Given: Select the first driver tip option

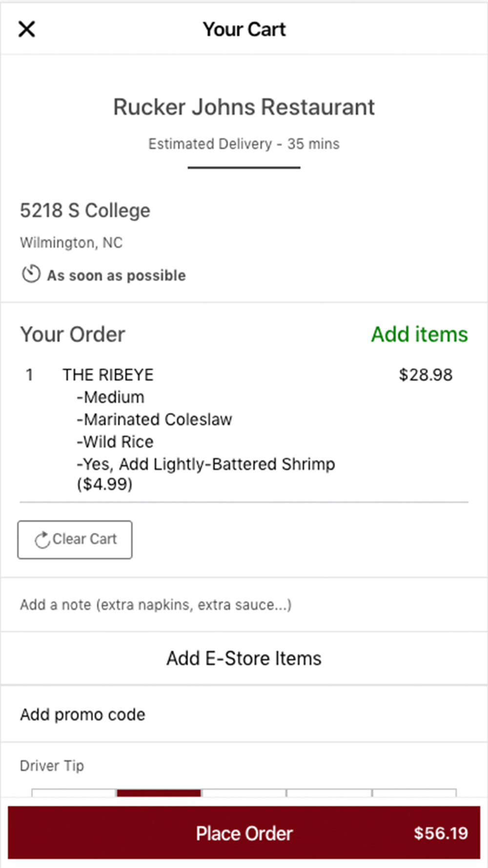Looking at the screenshot, I should pos(74,793).
